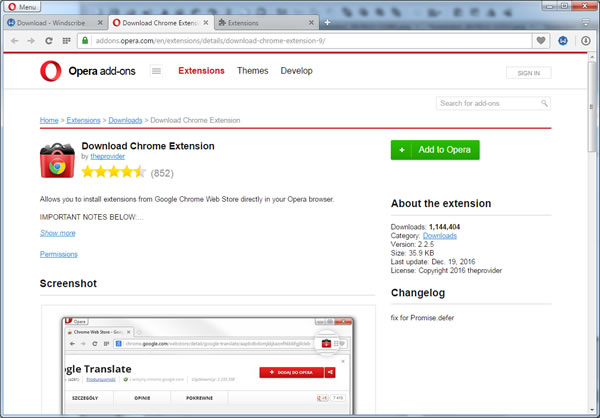Go forward with the forward arrow
Viewport: 600px width, 418px height.
[x=31, y=41]
